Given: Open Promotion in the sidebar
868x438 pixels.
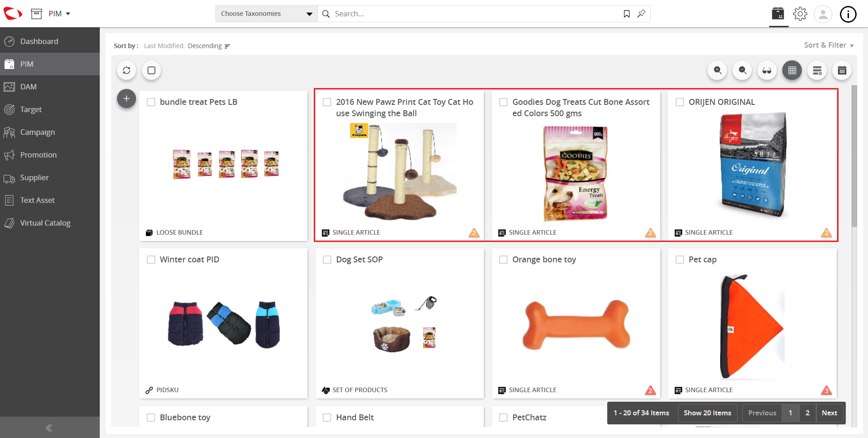Looking at the screenshot, I should [50, 155].
